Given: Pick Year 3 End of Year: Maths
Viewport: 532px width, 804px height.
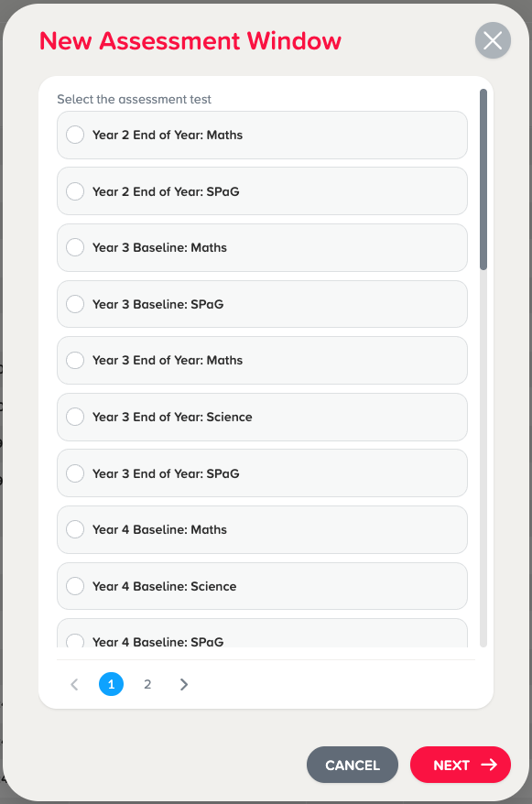Looking at the screenshot, I should 262,360.
